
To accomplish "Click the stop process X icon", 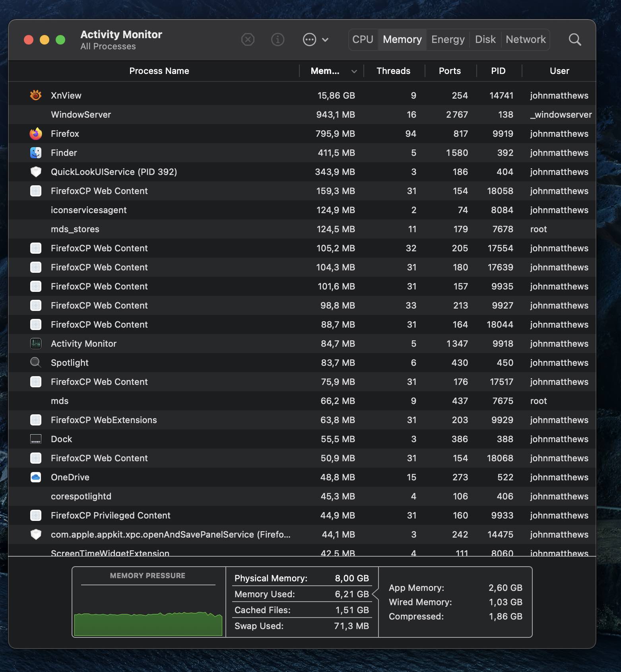I will [248, 40].
